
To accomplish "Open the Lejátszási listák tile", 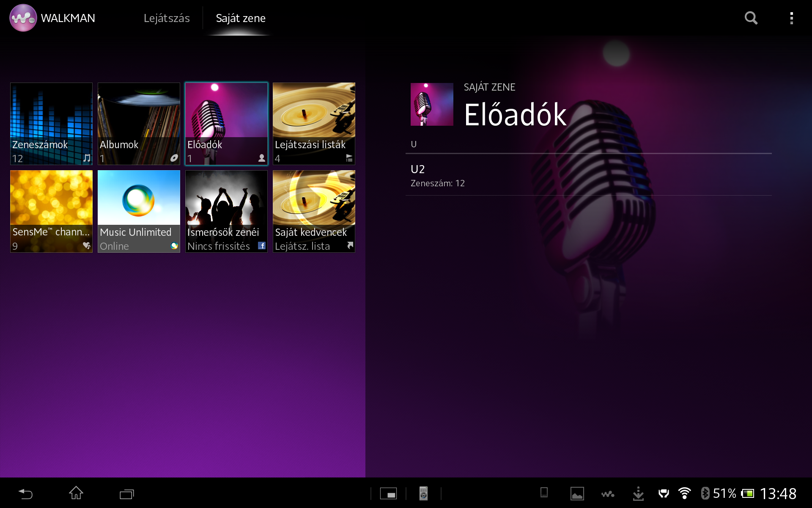I will tap(314, 124).
